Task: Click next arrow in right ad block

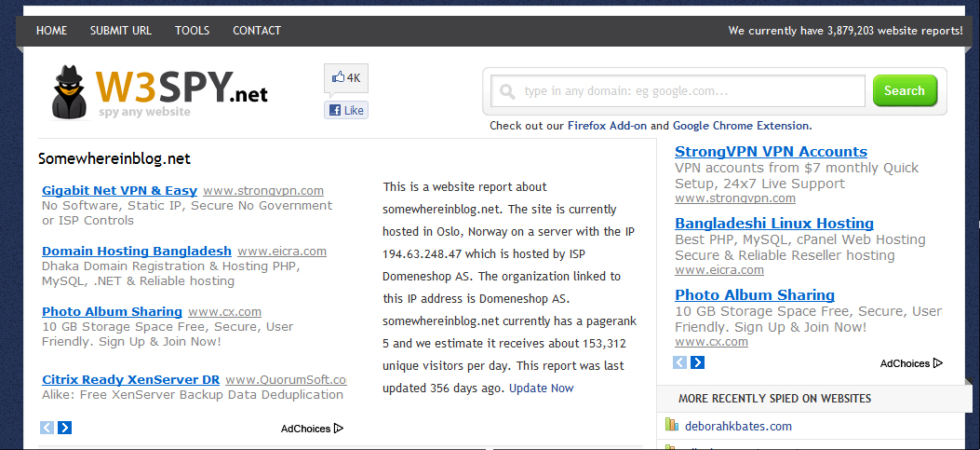Action: 697,362
